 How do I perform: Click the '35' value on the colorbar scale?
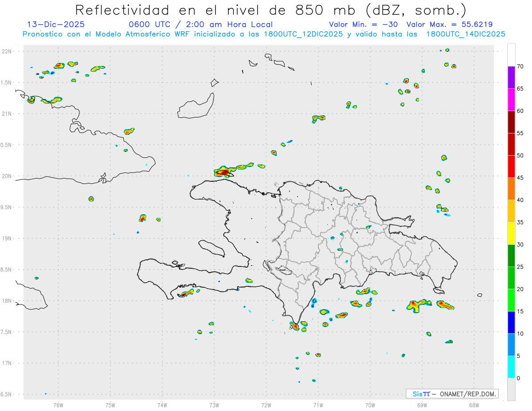(520, 222)
